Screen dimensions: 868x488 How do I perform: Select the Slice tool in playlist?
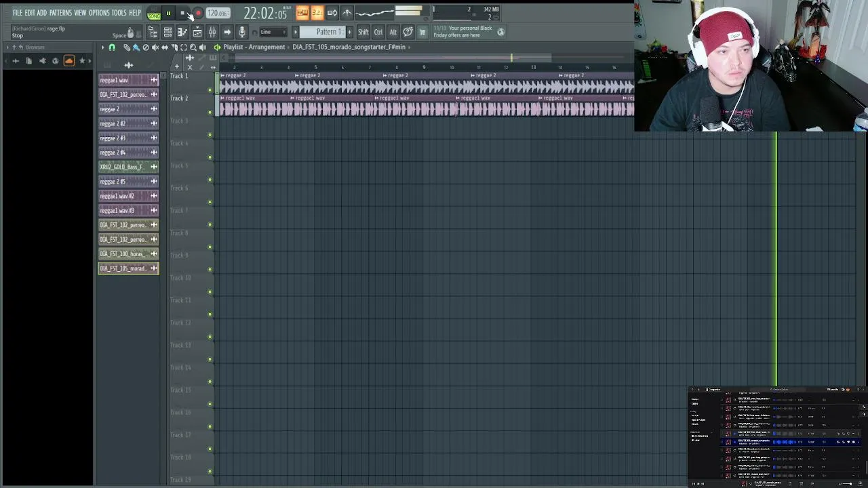[174, 47]
